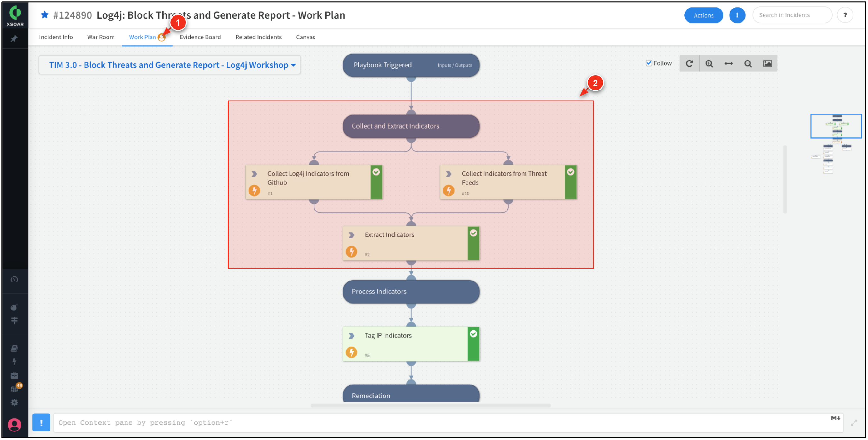The image size is (868, 440).
Task: Open the Evidence Board tab
Action: pyautogui.click(x=200, y=37)
